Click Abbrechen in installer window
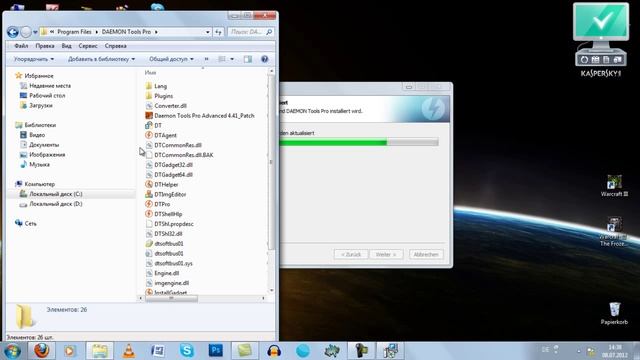The height and width of the screenshot is (360, 640). [x=426, y=254]
